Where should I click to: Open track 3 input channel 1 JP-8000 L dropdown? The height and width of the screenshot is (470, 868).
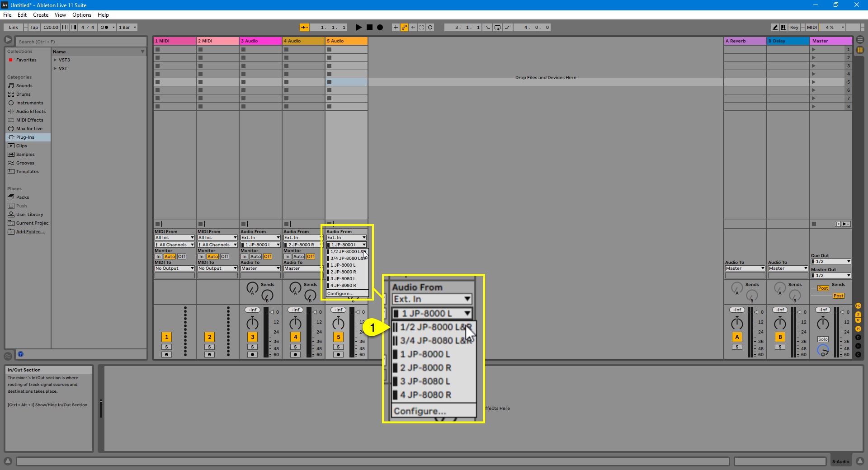coord(260,245)
